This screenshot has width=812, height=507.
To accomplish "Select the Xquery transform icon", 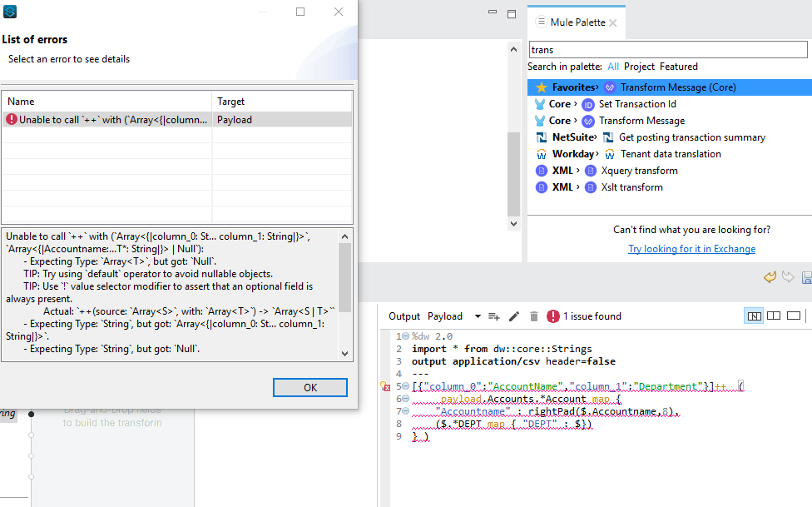I will (589, 171).
